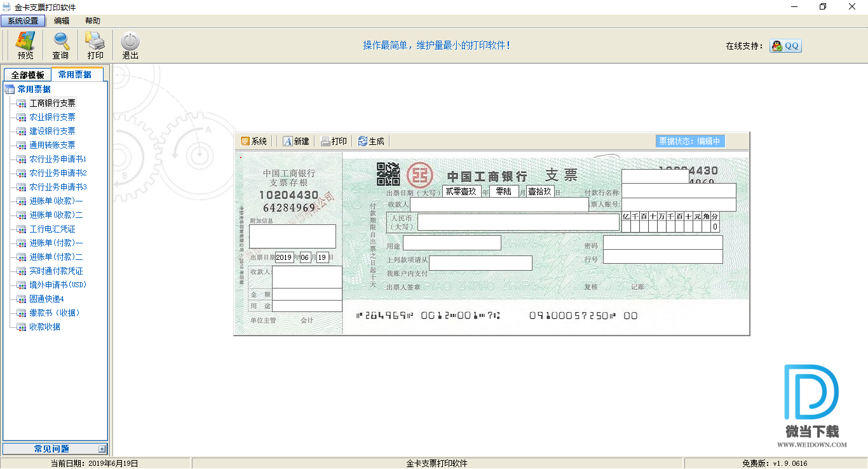Click the stub year field 2019

coord(284,257)
